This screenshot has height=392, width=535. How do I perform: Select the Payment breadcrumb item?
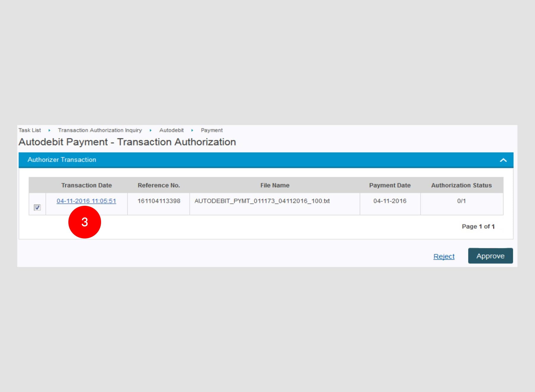(212, 130)
